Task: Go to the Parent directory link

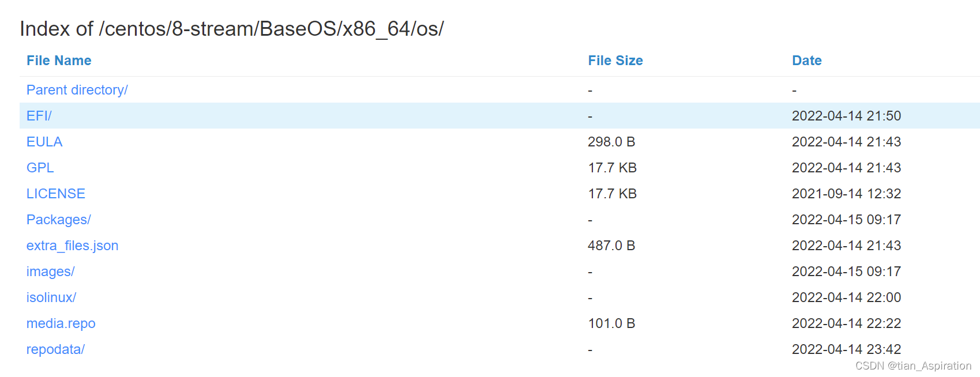Action: point(77,89)
